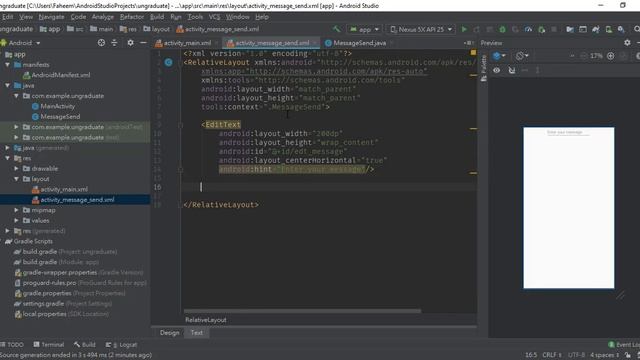Click the Sync Project with Gradle icon
Viewport: 640px width, 360px height.
click(x=596, y=29)
